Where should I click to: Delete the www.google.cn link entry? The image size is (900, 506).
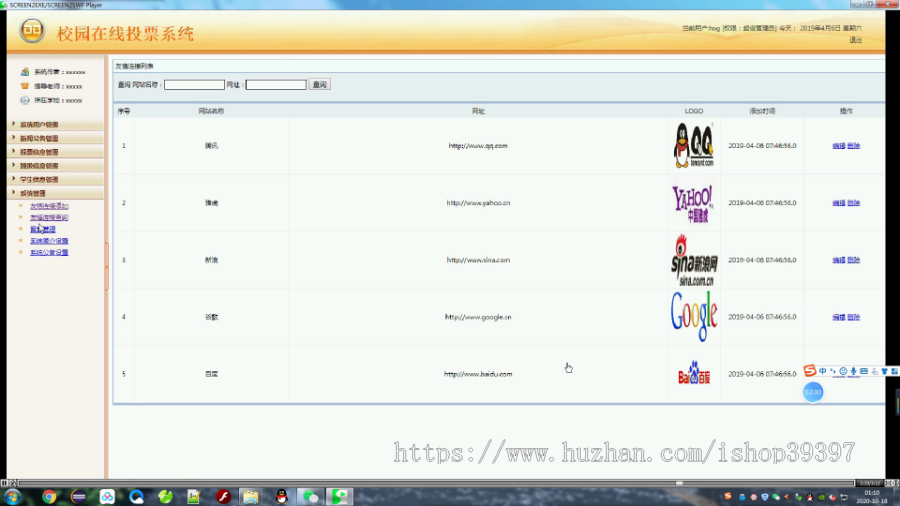[854, 317]
